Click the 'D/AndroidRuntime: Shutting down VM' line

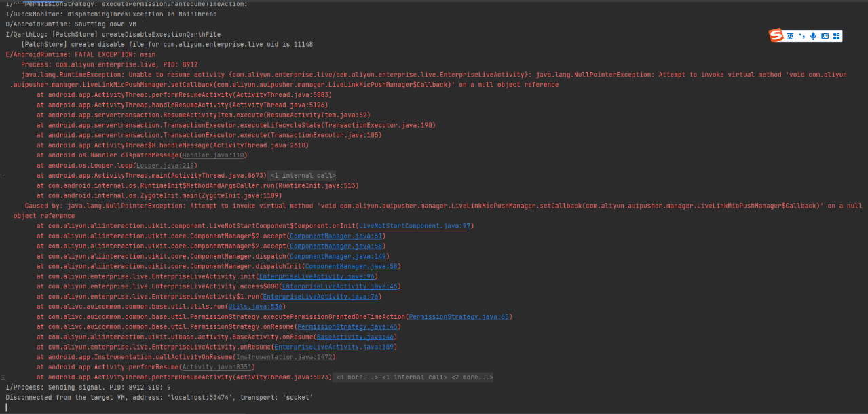click(x=71, y=24)
